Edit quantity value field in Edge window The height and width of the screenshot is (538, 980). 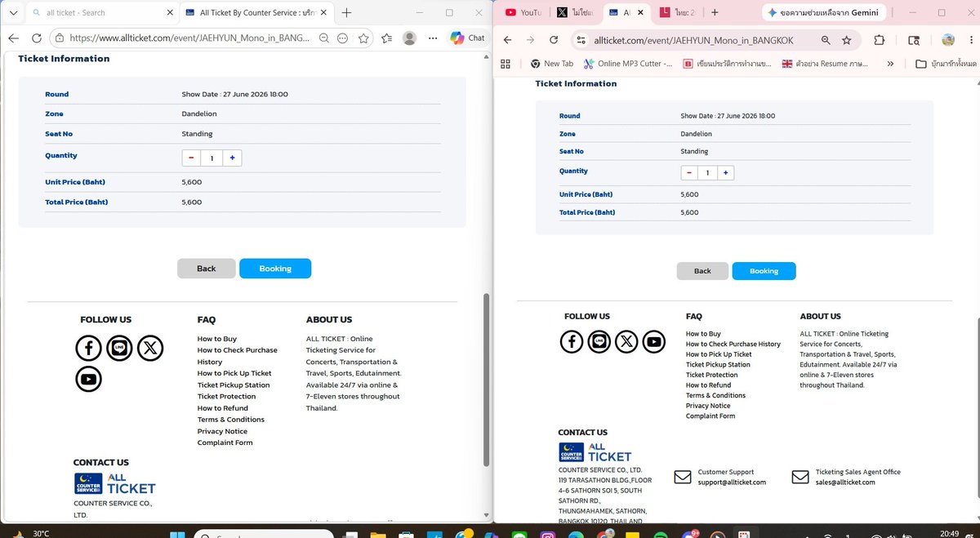tap(212, 158)
